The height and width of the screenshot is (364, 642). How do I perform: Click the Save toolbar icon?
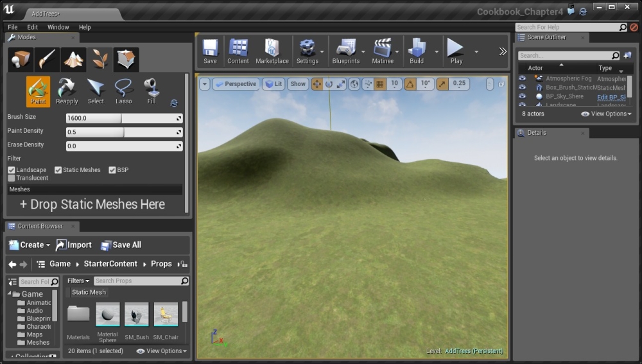tap(210, 51)
